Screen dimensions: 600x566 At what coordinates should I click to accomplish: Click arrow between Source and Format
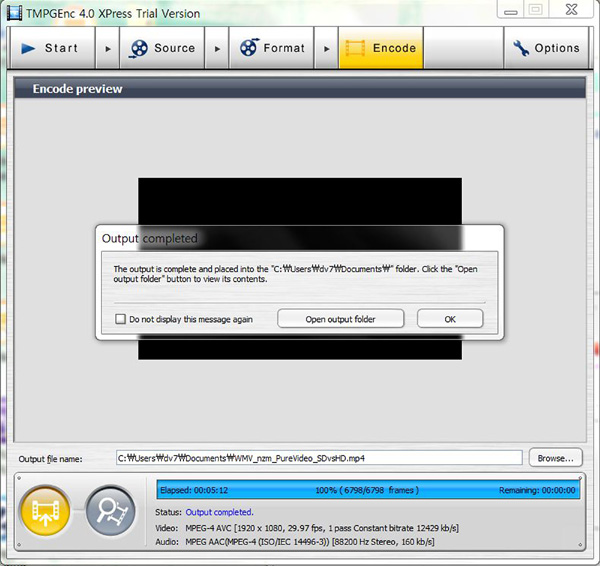217,49
